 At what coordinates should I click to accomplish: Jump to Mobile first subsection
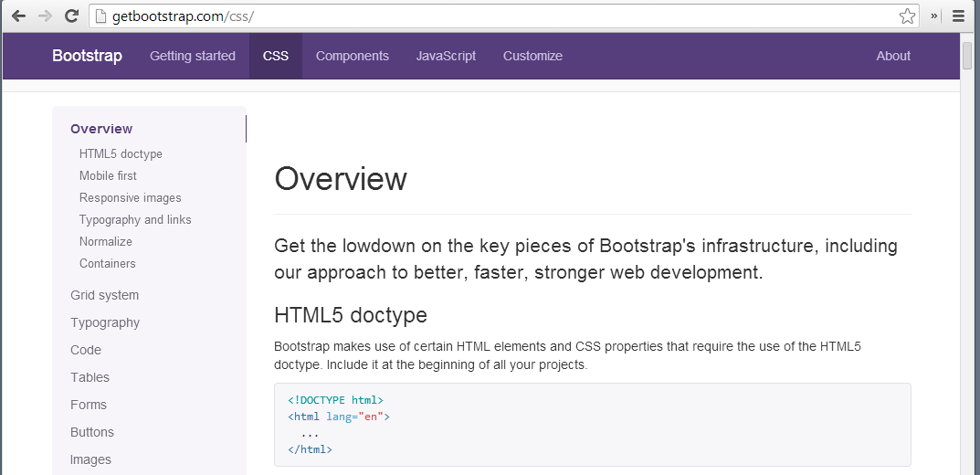[x=108, y=175]
